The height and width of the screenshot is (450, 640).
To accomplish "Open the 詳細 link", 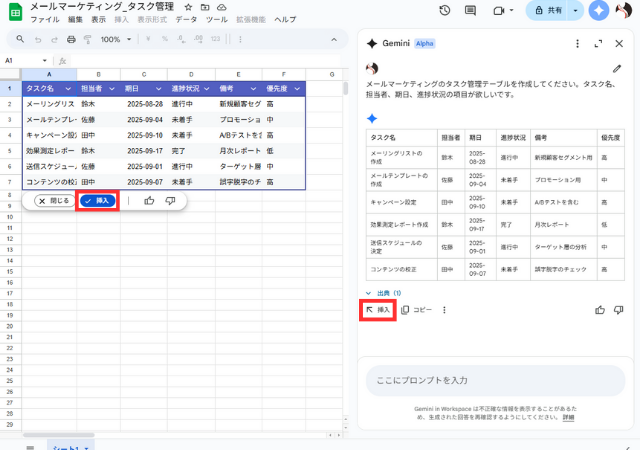I will pyautogui.click(x=569, y=417).
